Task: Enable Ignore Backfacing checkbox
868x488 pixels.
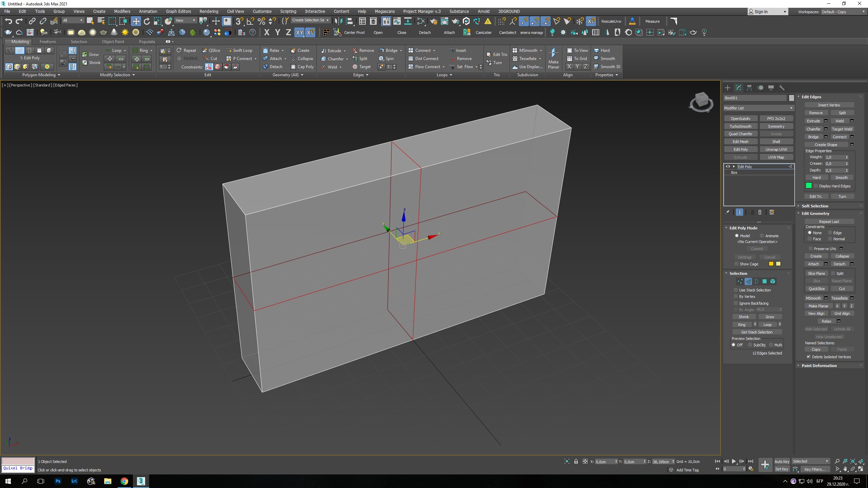Action: coord(736,303)
